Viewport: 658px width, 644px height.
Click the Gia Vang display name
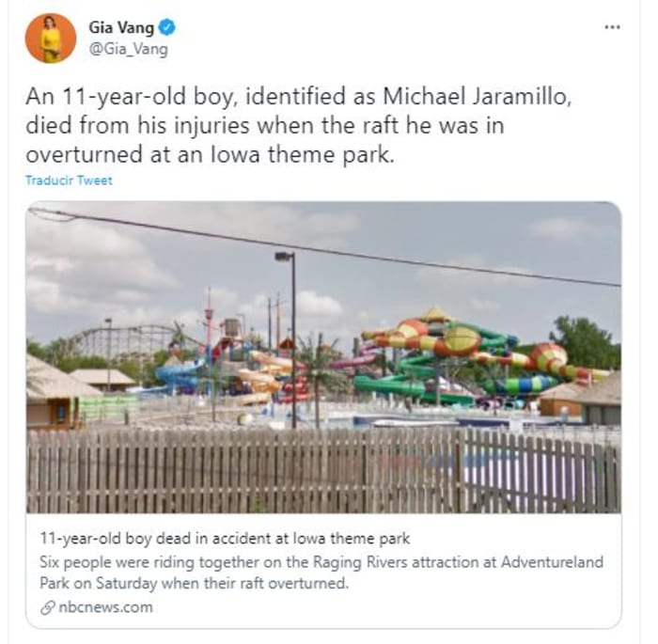tap(121, 27)
